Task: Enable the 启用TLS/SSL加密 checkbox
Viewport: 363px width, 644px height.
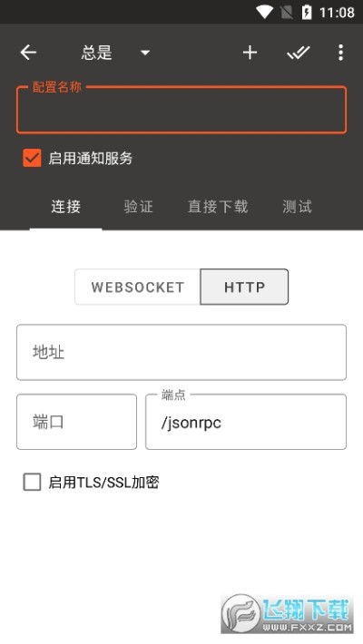Action: click(32, 482)
